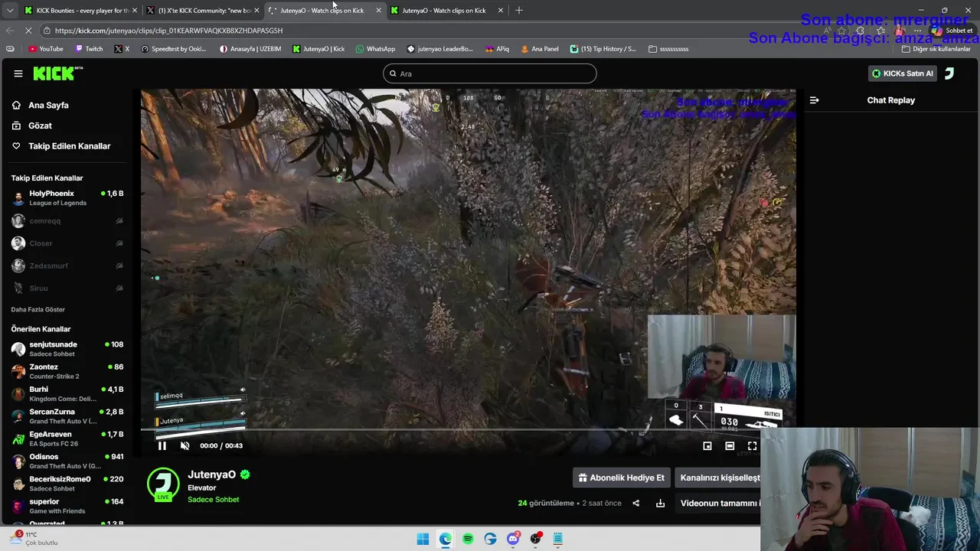Open HolyPhoenix followed channel
980x551 pixels.
(x=67, y=197)
